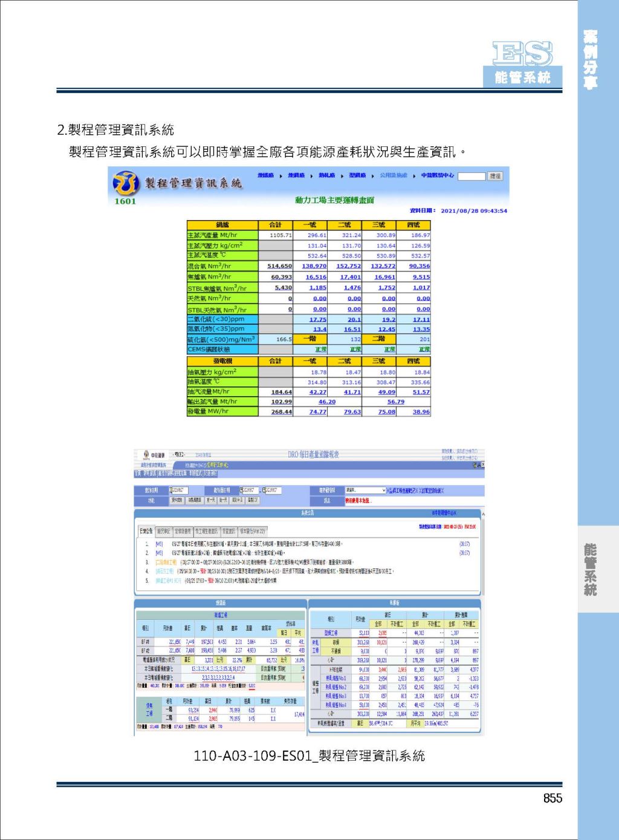
Task: Click the 製程管理資訊系統 dragon logo icon
Action: [125, 182]
